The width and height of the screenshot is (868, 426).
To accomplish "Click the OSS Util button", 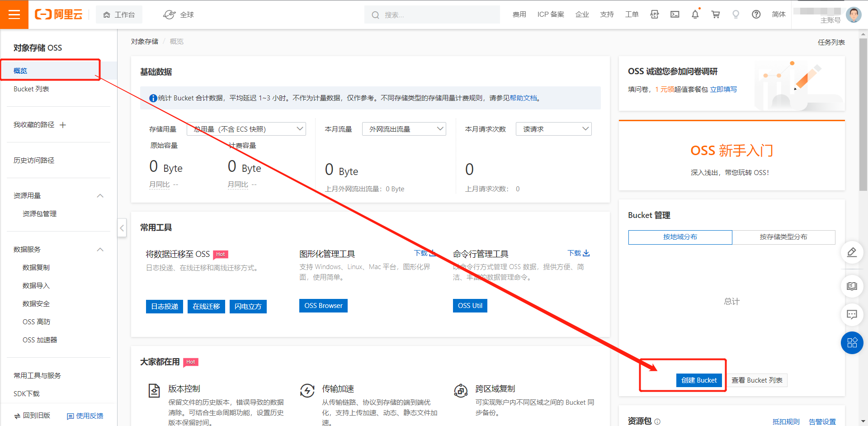I will point(470,306).
